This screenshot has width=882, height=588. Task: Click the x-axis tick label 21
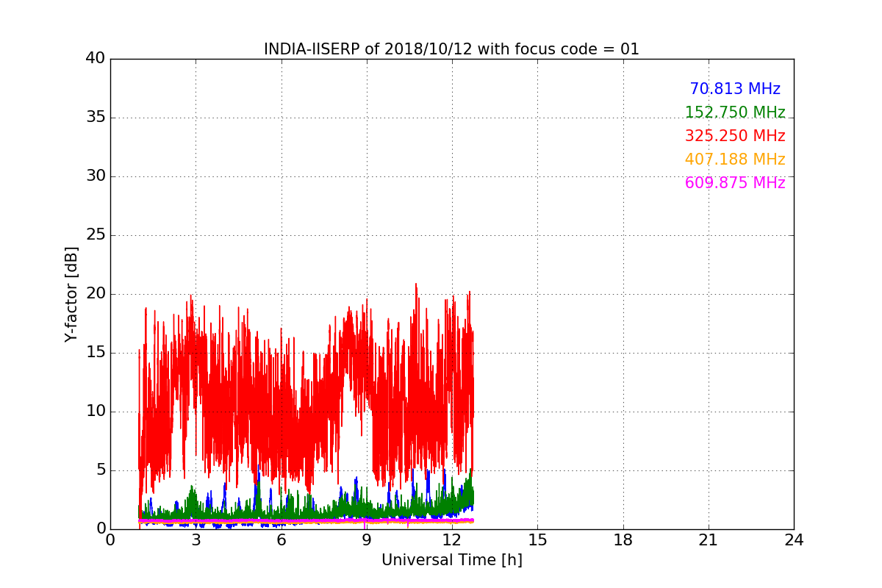pyautogui.click(x=709, y=539)
